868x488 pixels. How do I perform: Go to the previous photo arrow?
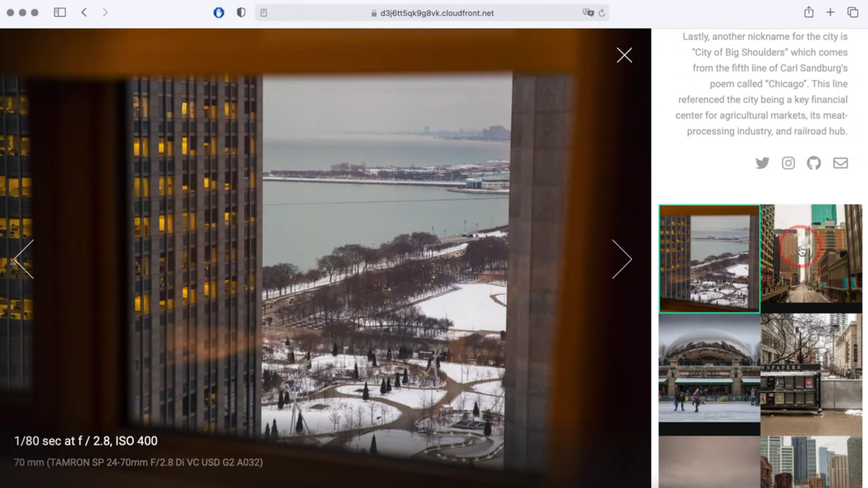tap(24, 259)
